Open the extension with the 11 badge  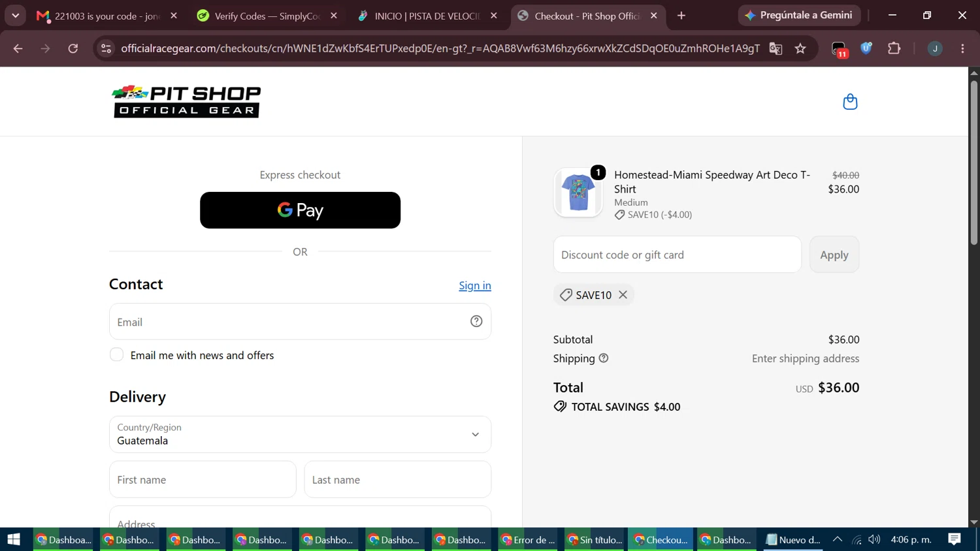(x=839, y=49)
